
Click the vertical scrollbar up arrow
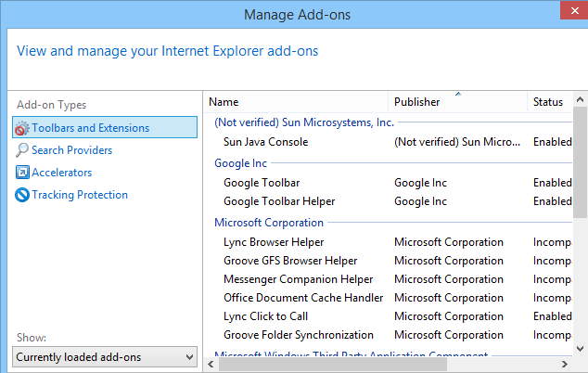coord(581,99)
